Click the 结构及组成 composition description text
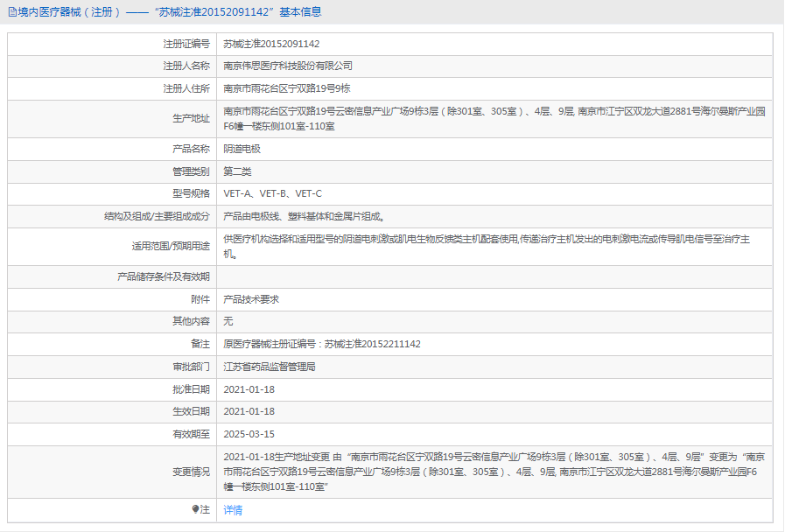 point(305,216)
